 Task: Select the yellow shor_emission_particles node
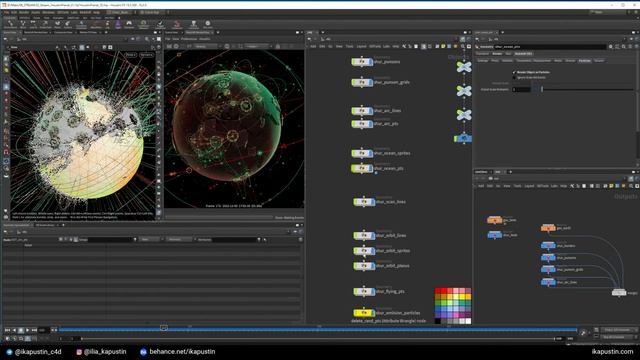(364, 313)
